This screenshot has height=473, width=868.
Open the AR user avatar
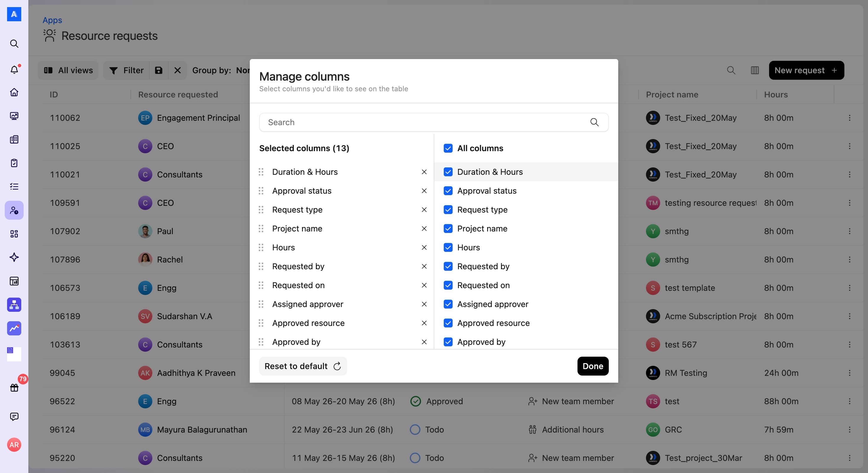[x=14, y=445]
